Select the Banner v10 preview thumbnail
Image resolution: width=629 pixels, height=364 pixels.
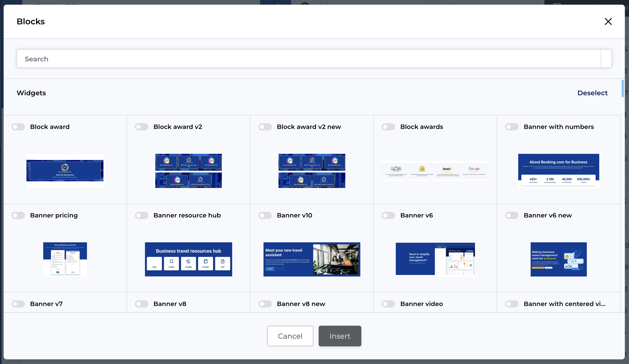point(312,259)
